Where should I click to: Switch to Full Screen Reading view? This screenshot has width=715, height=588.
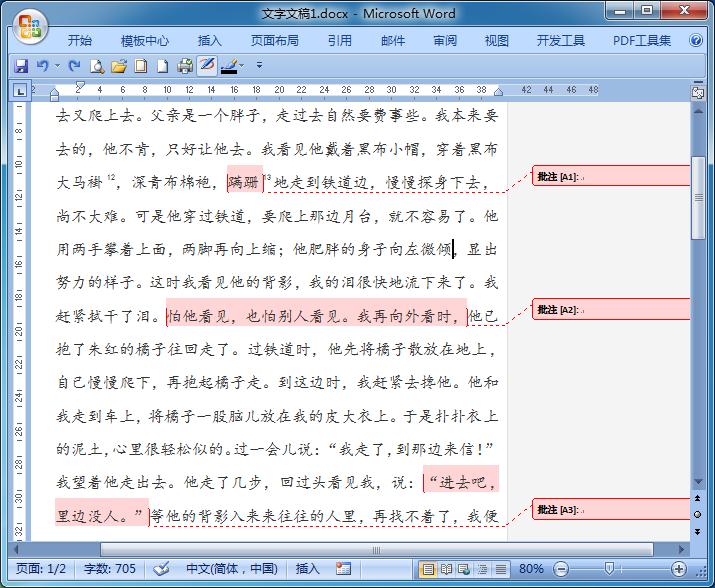(x=446, y=569)
